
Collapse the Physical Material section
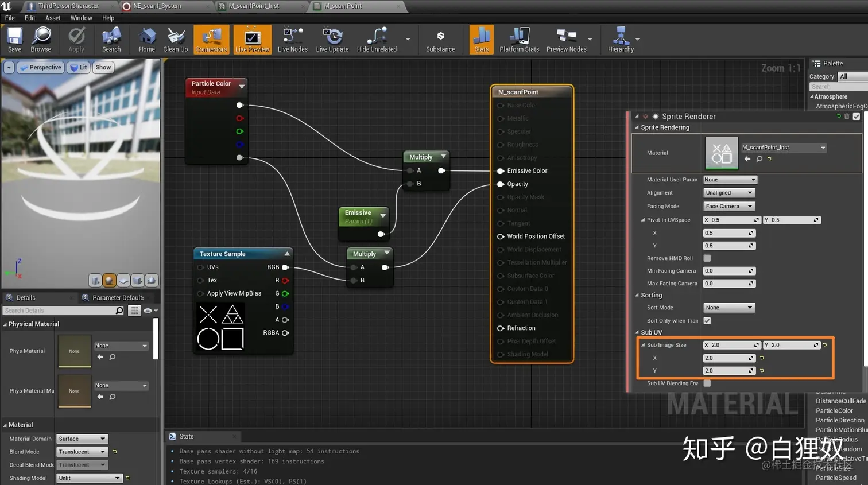5,324
